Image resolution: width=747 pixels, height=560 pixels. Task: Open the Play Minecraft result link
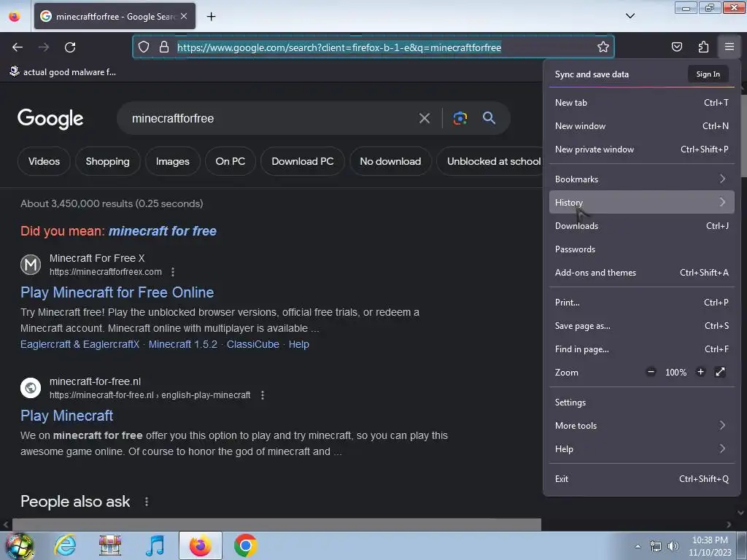[66, 416]
